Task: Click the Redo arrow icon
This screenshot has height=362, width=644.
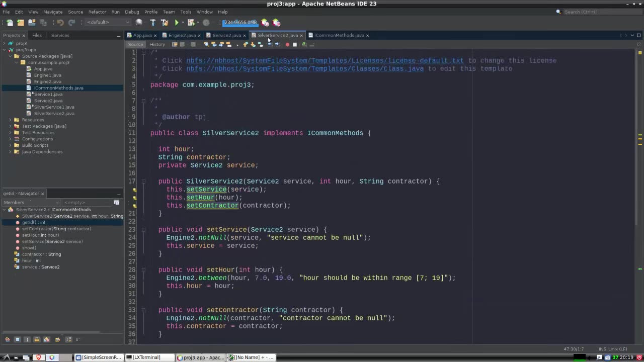Action: point(71,23)
